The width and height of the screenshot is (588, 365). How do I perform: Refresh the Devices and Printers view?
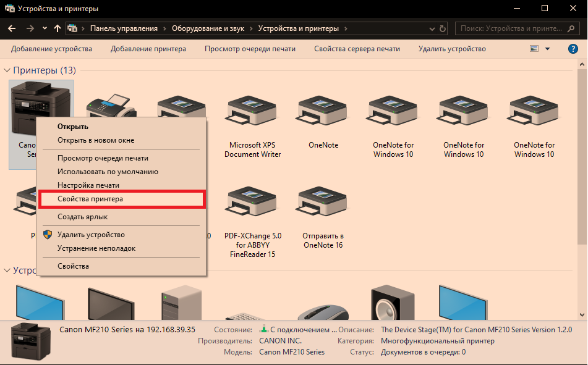(x=443, y=28)
